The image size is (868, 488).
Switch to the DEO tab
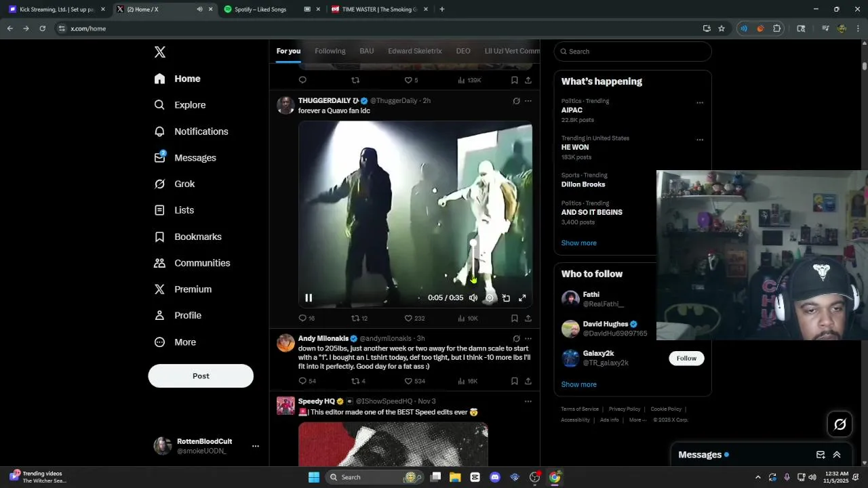click(463, 51)
